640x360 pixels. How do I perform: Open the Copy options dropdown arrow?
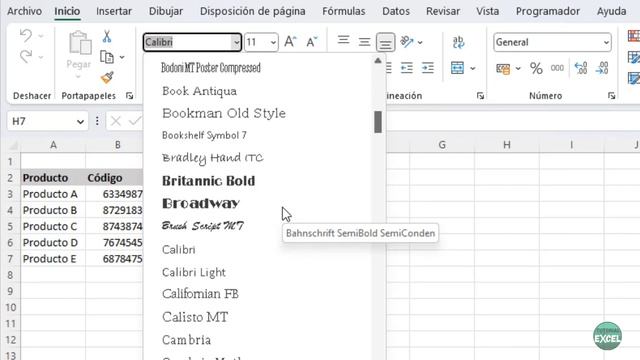coord(122,58)
